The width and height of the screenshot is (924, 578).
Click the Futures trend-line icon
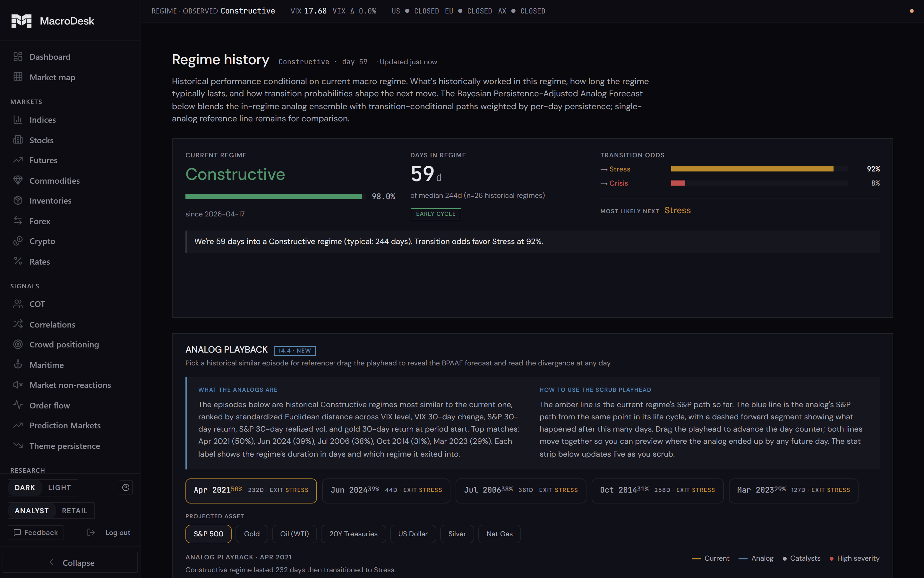18,160
